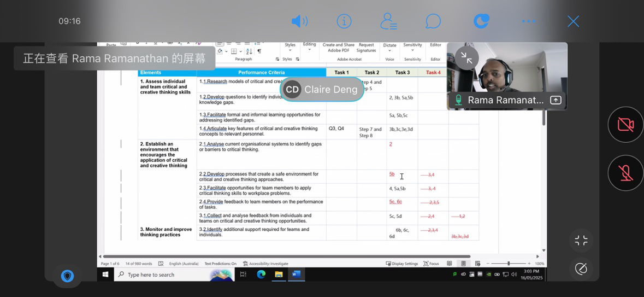The width and height of the screenshot is (644, 297).
Task: Click Create and Share Adobe PDF
Action: coord(338,48)
